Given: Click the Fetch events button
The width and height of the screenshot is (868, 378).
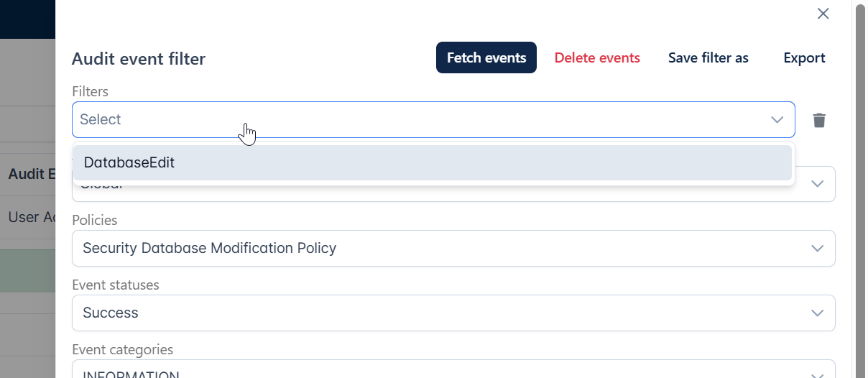Looking at the screenshot, I should click(x=486, y=57).
